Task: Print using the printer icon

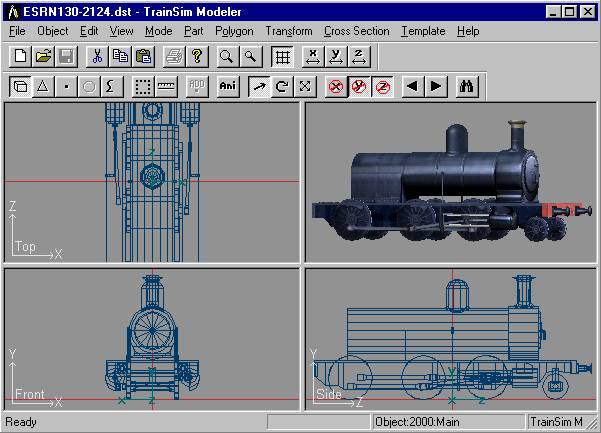Action: [174, 57]
